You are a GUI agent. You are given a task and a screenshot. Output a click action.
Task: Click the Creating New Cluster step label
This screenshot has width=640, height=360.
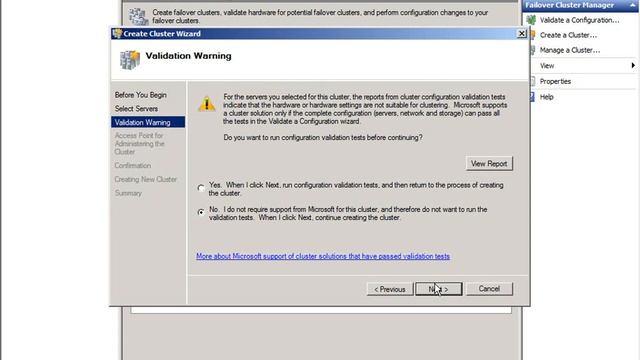pyautogui.click(x=146, y=180)
